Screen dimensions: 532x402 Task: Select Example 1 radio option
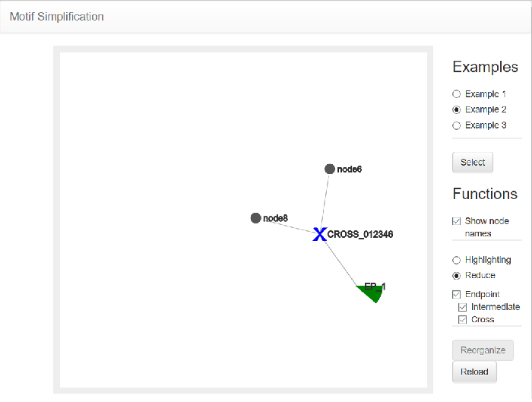[x=456, y=94]
